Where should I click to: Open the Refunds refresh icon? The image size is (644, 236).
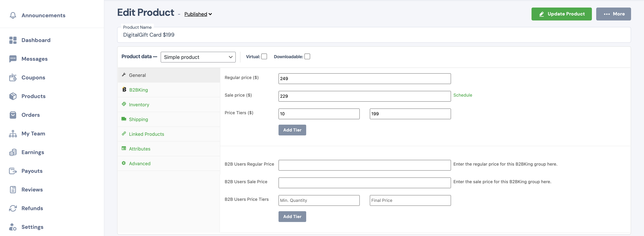click(13, 208)
